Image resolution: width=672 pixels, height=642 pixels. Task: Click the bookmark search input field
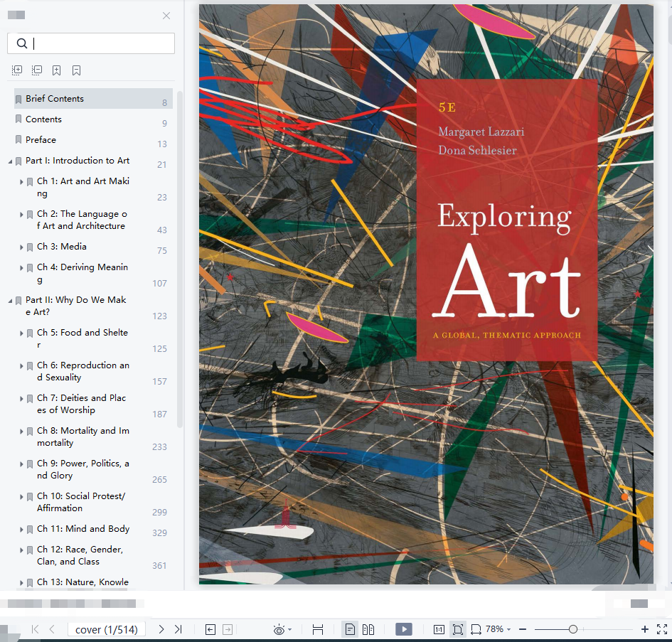pyautogui.click(x=91, y=43)
